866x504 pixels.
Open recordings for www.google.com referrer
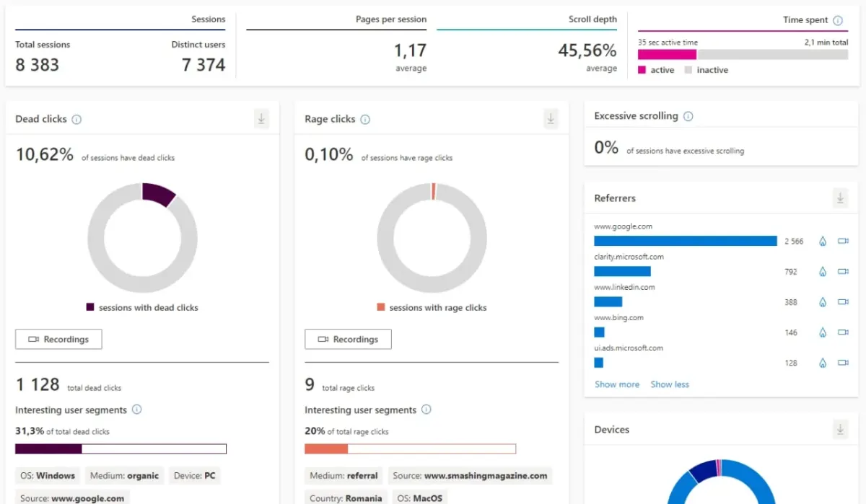(843, 242)
